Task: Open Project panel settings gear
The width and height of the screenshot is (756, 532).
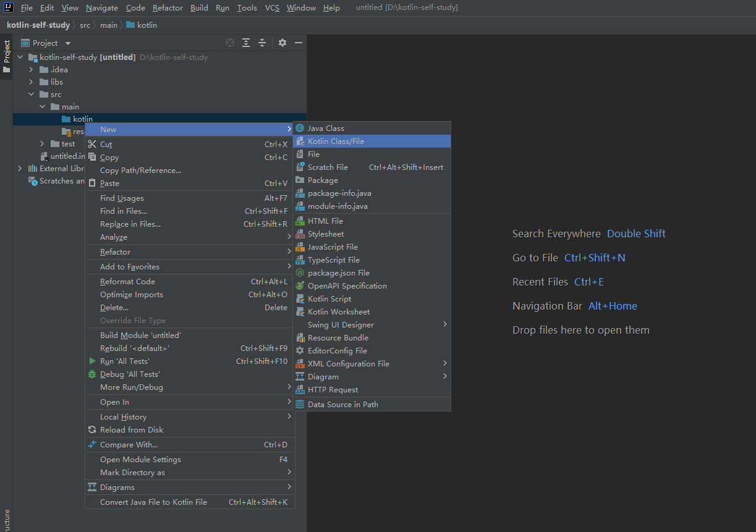Action: tap(282, 43)
